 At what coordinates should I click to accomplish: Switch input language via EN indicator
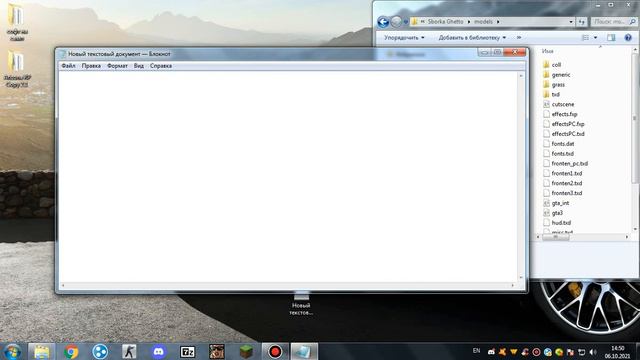[x=476, y=351]
